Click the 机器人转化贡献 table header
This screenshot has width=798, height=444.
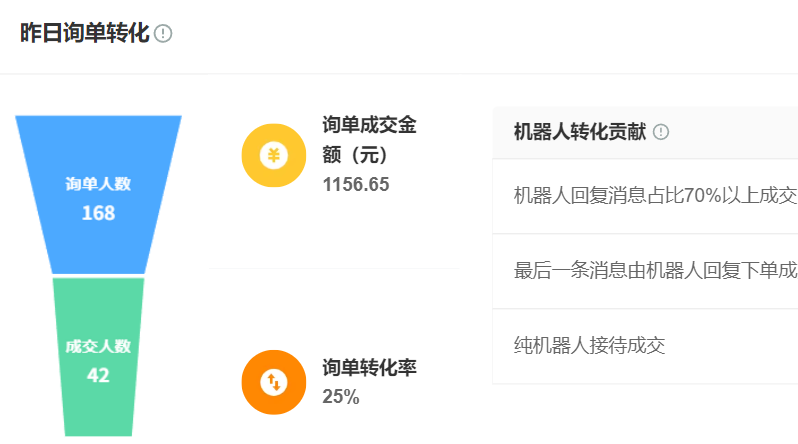pyautogui.click(x=645, y=132)
